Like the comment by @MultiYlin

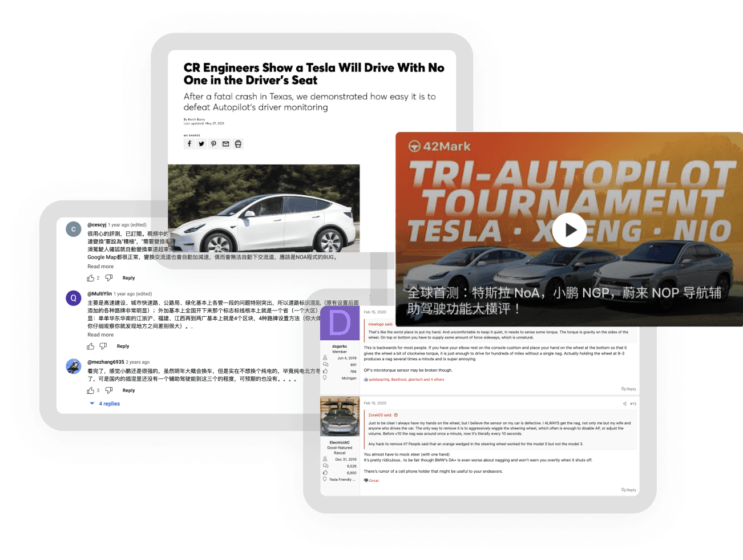(x=90, y=347)
